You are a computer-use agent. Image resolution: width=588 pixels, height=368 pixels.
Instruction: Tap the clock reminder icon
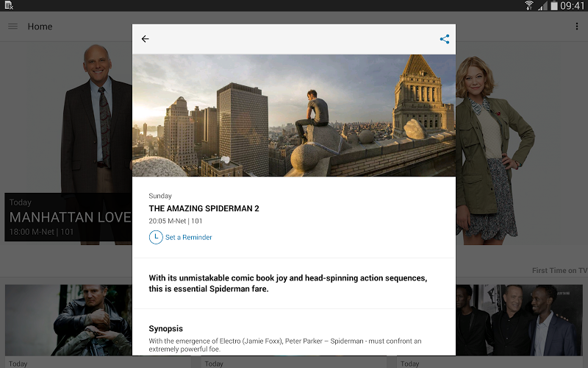pos(156,237)
